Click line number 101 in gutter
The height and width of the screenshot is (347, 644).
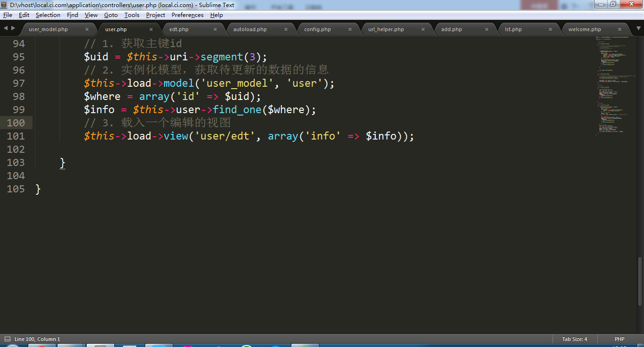pyautogui.click(x=16, y=136)
